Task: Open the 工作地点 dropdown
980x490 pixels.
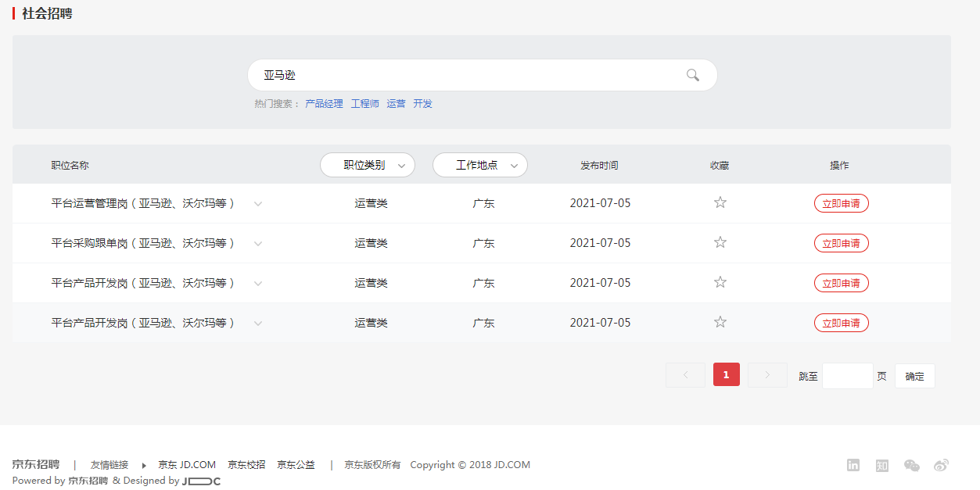Action: click(479, 165)
